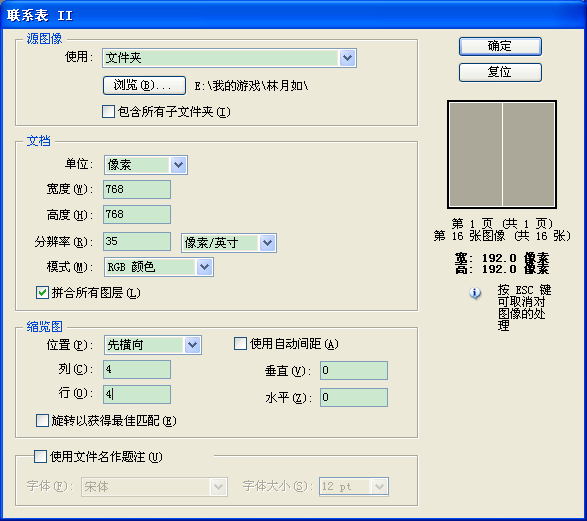Click the 宽度 input field with 768

(137, 189)
